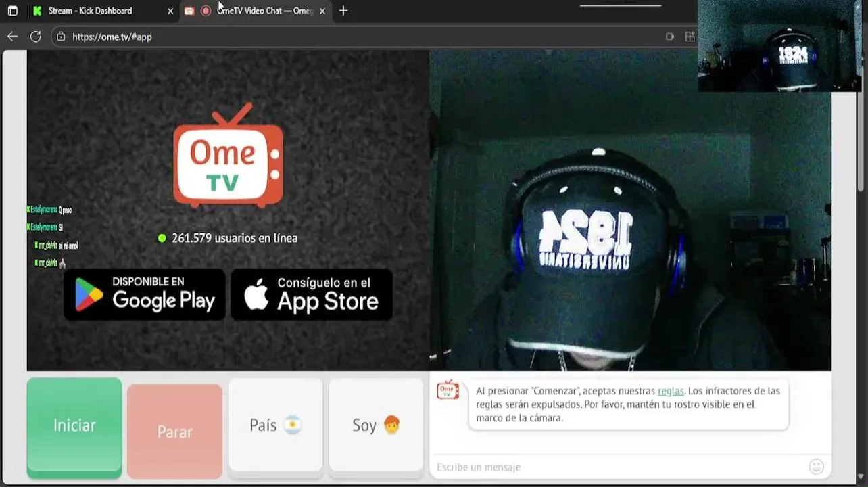The image size is (868, 487).
Task: Open the Google Play download badge
Action: coord(145,294)
